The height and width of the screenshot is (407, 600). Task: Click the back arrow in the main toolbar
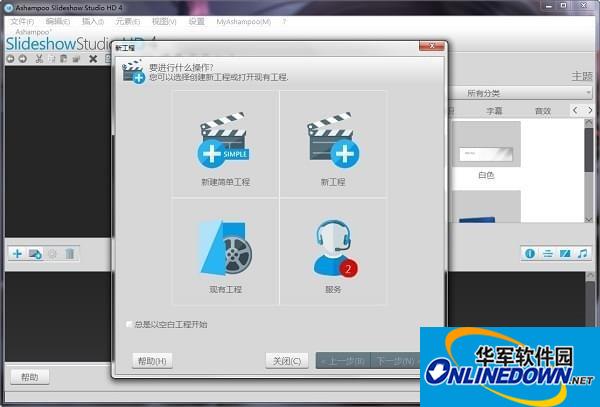coord(10,59)
